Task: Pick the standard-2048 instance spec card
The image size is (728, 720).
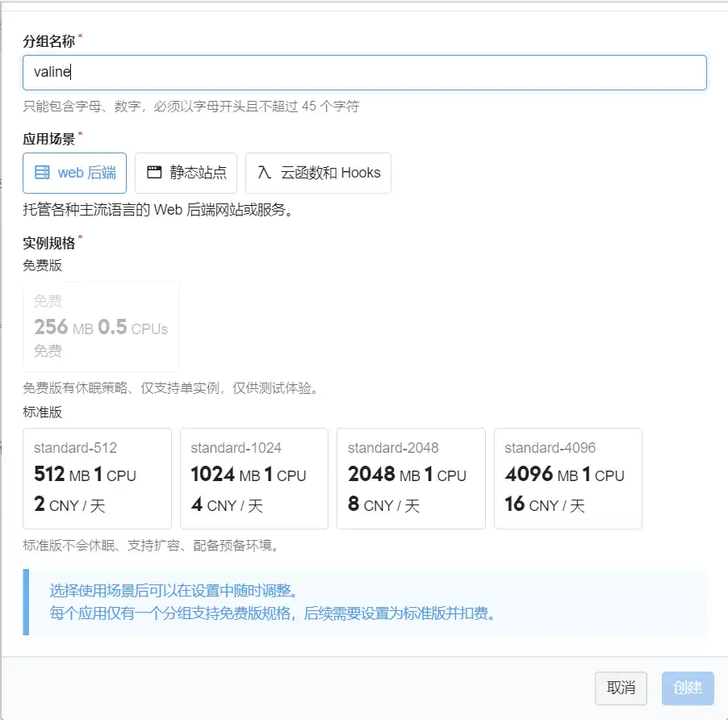Action: (x=411, y=478)
